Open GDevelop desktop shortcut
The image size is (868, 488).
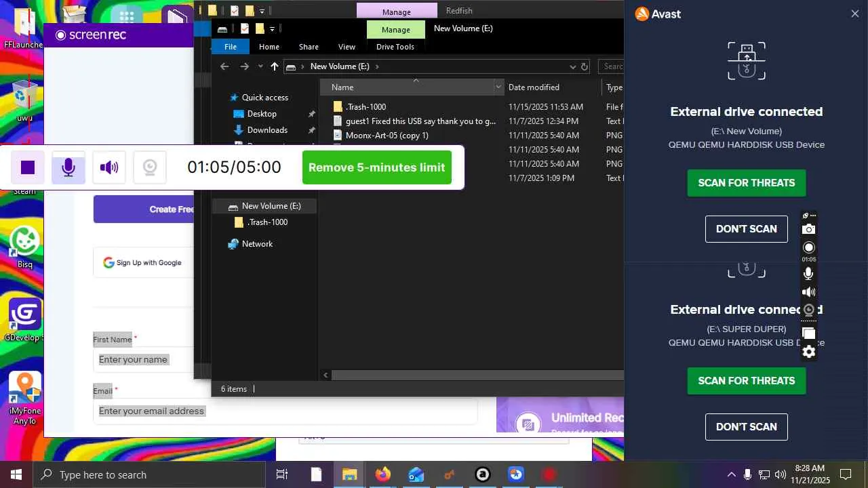tap(24, 320)
